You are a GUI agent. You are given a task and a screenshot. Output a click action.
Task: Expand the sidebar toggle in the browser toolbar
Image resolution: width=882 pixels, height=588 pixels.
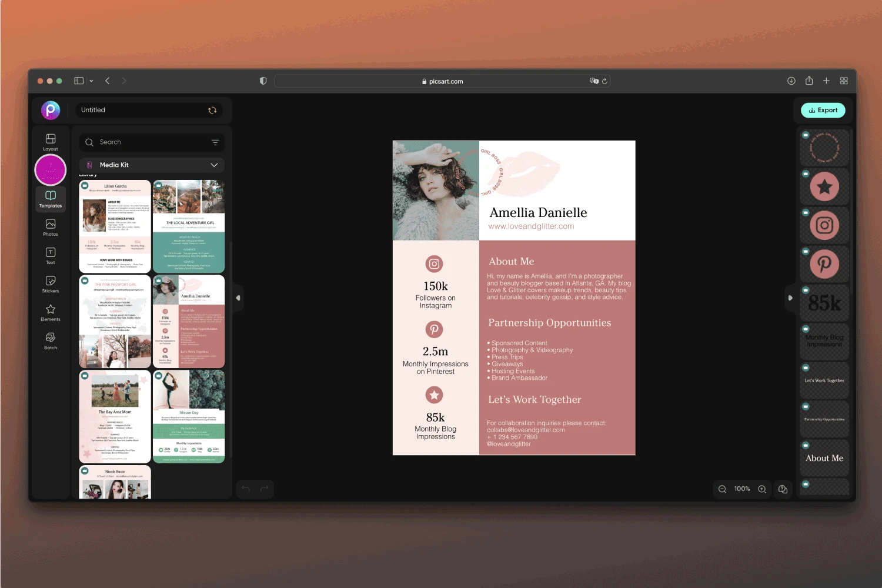78,81
